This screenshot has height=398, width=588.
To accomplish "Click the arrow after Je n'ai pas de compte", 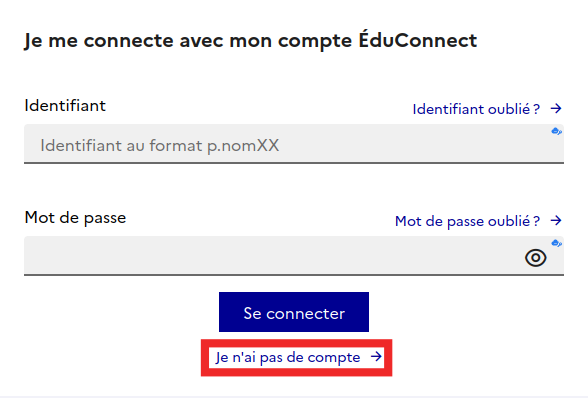I will tap(376, 356).
